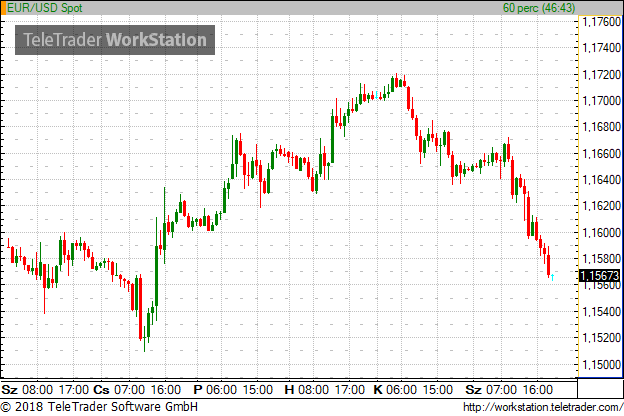Click the 1,16800 price axis label

(601, 127)
